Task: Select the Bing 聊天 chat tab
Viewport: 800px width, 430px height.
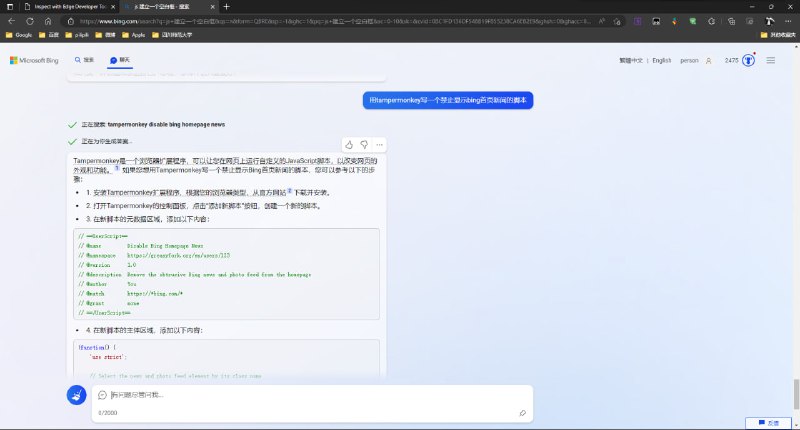Action: [120, 60]
